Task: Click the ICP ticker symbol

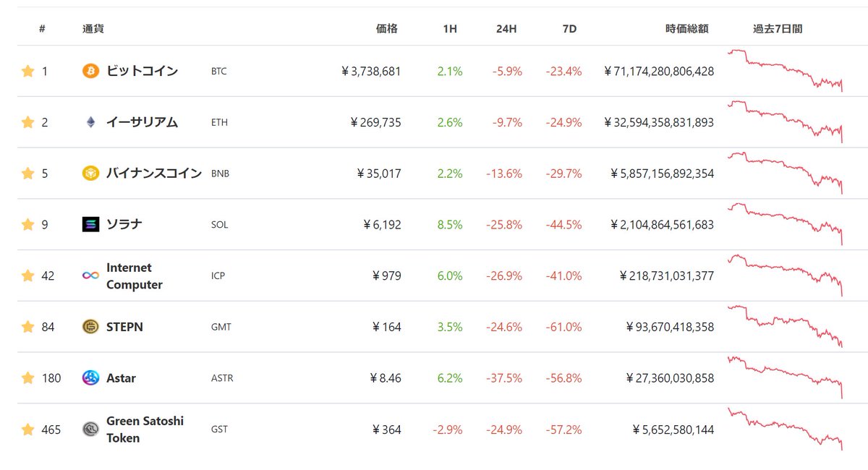Action: 218,276
